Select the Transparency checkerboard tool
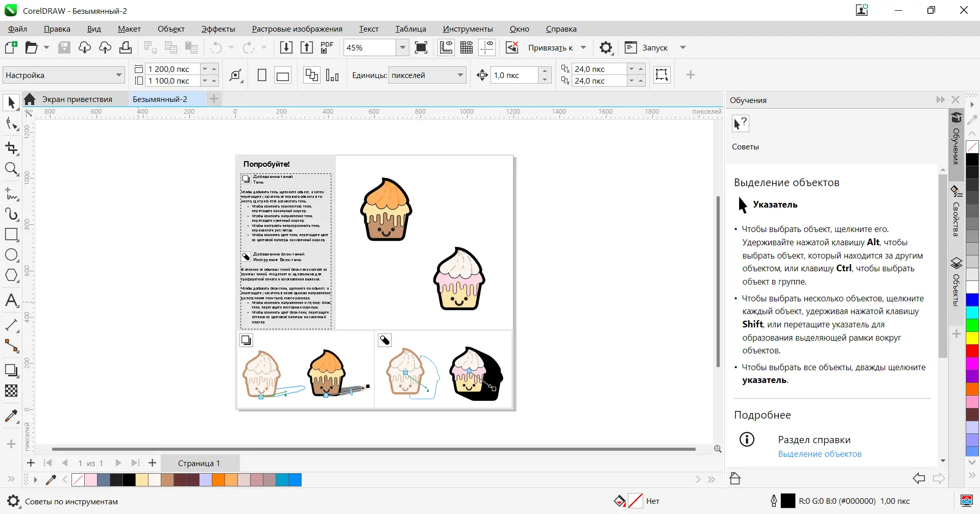The height and width of the screenshot is (514, 980). tap(11, 391)
